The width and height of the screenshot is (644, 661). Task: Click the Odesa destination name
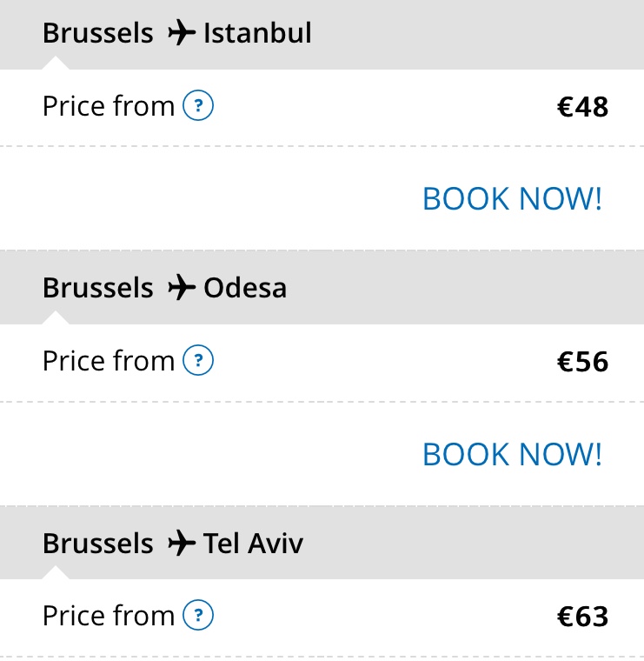click(x=245, y=288)
